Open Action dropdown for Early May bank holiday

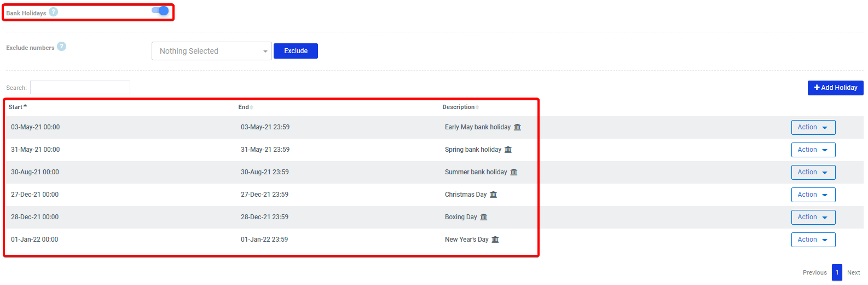click(813, 127)
